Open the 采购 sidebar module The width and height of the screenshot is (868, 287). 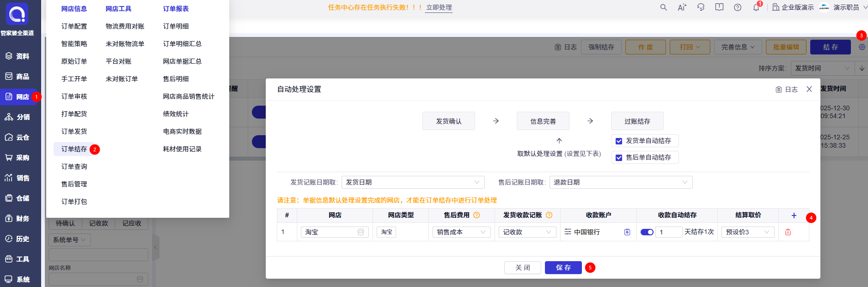(18, 158)
